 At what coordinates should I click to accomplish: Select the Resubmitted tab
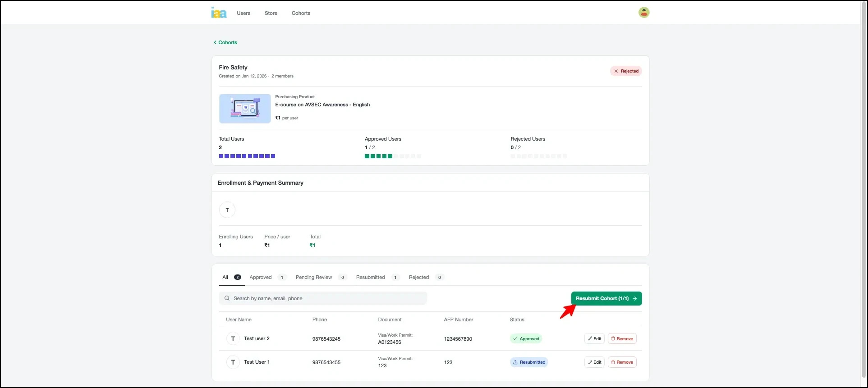[370, 277]
